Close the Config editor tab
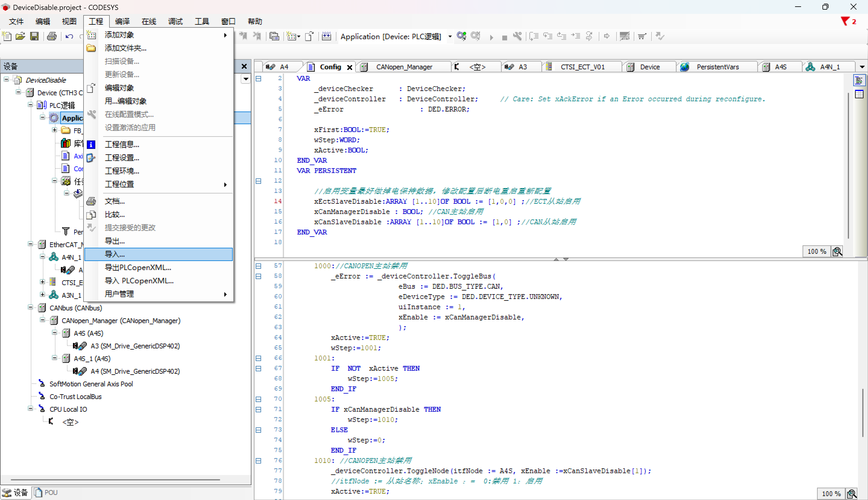 (x=349, y=67)
